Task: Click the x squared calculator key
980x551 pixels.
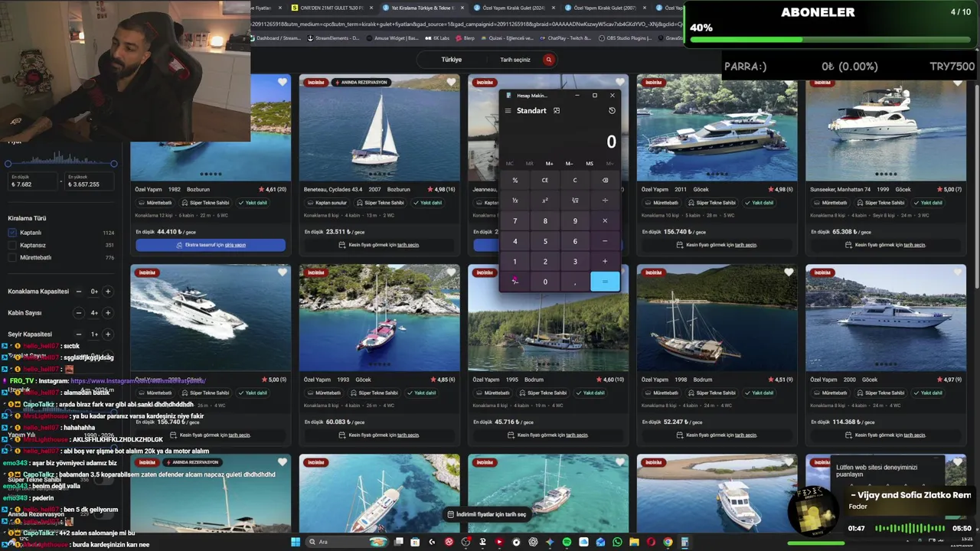Action: point(545,201)
